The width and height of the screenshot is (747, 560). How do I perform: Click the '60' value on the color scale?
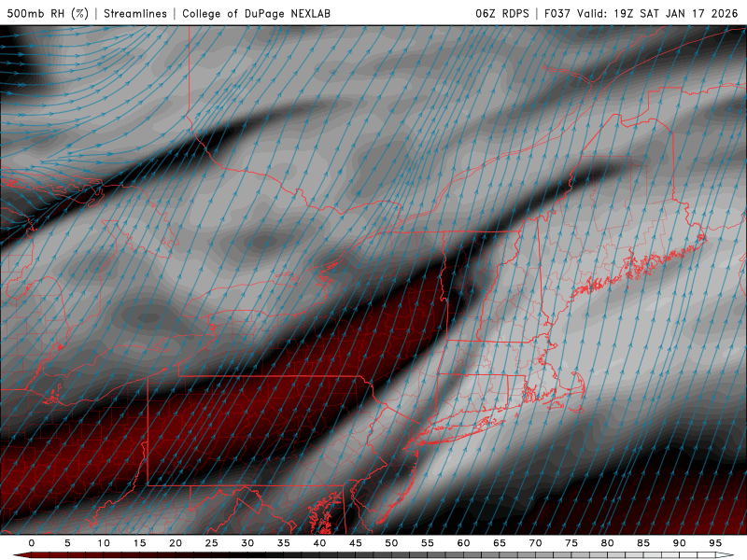click(463, 543)
